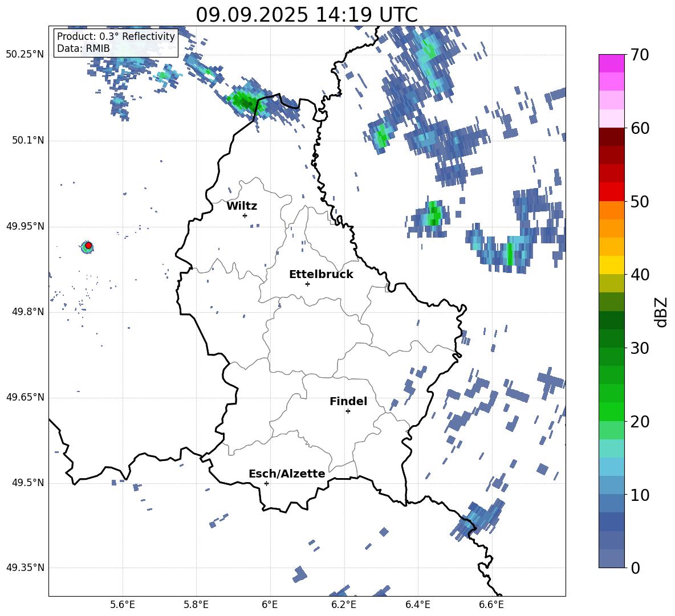Click the 40 value on the colorbar
Screen dimensions: 675x616
tap(639, 275)
